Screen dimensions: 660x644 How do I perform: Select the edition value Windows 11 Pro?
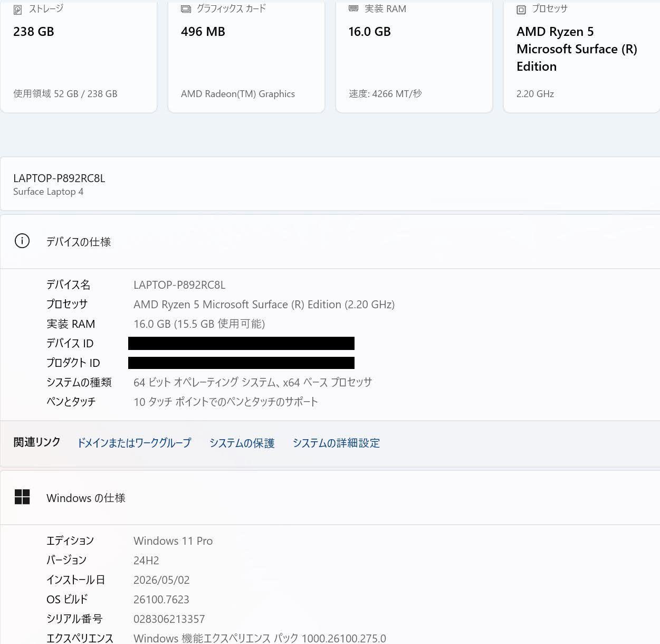173,541
